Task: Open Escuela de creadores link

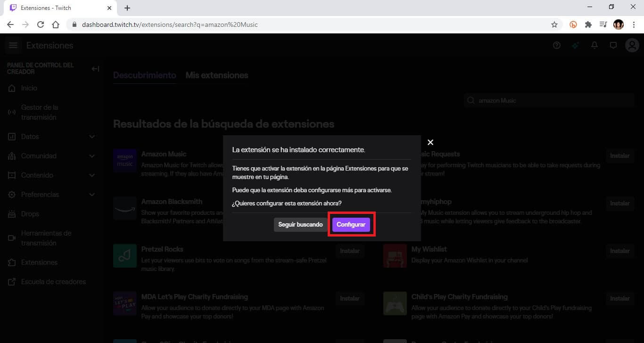Action: [x=53, y=282]
